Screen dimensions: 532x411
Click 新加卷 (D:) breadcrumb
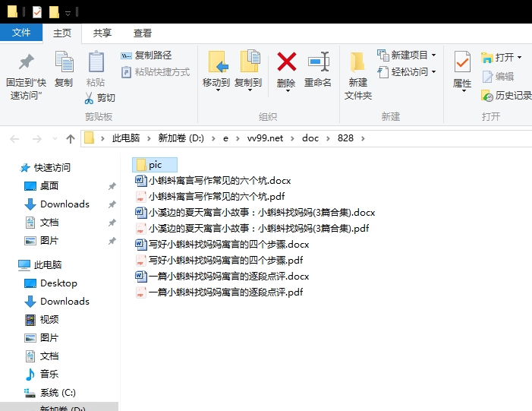181,138
